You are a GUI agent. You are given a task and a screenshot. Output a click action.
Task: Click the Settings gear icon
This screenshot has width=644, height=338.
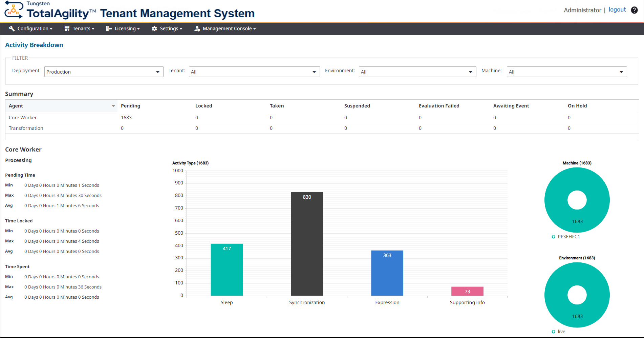coord(154,28)
